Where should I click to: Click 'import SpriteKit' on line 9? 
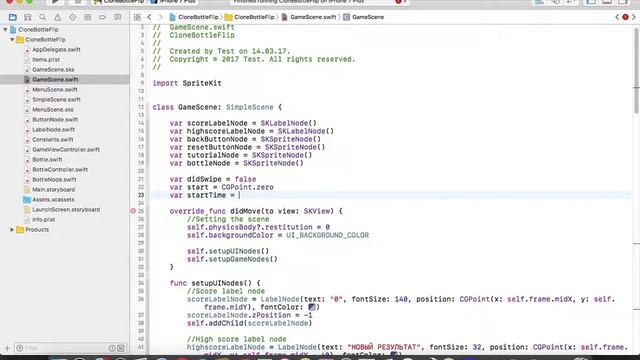pos(187,83)
